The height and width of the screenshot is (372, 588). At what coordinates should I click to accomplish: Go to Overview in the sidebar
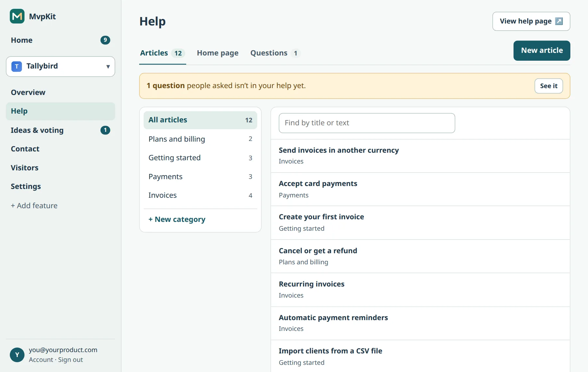pos(60,92)
